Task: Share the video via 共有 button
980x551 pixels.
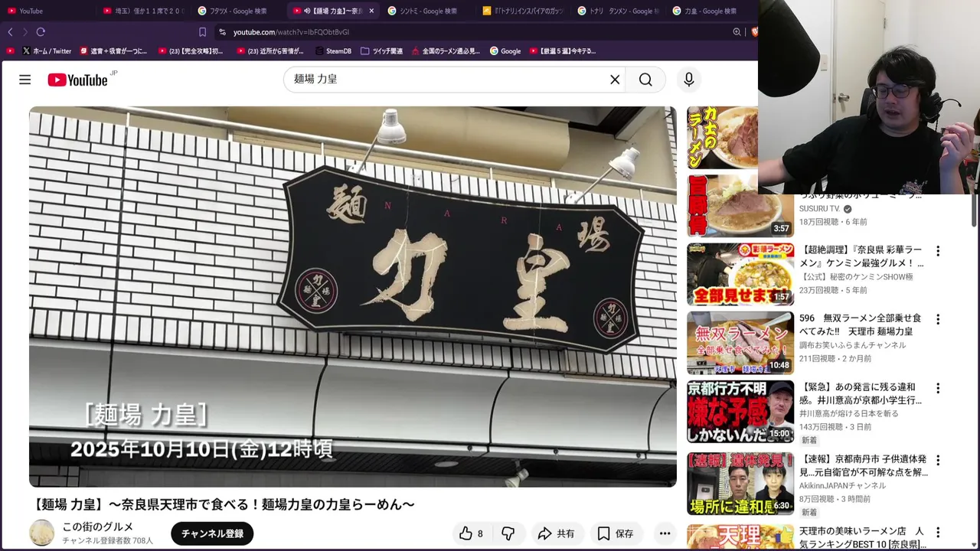Action: tap(556, 533)
